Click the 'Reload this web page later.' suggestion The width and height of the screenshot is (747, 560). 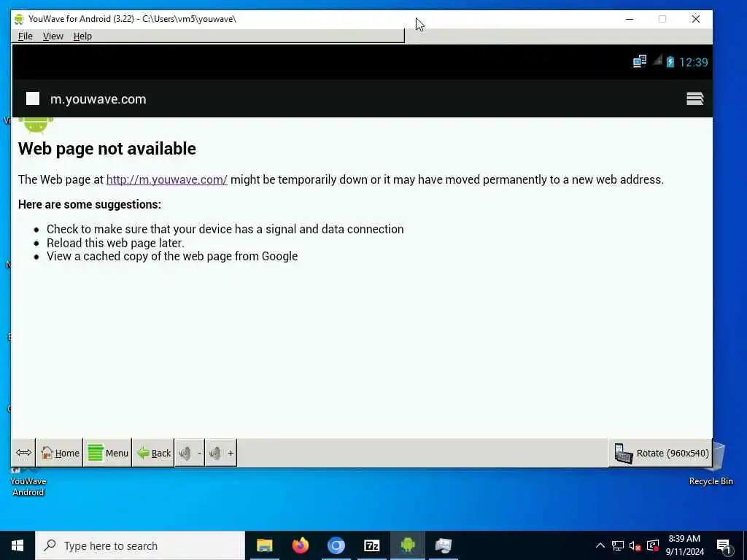pyautogui.click(x=115, y=243)
